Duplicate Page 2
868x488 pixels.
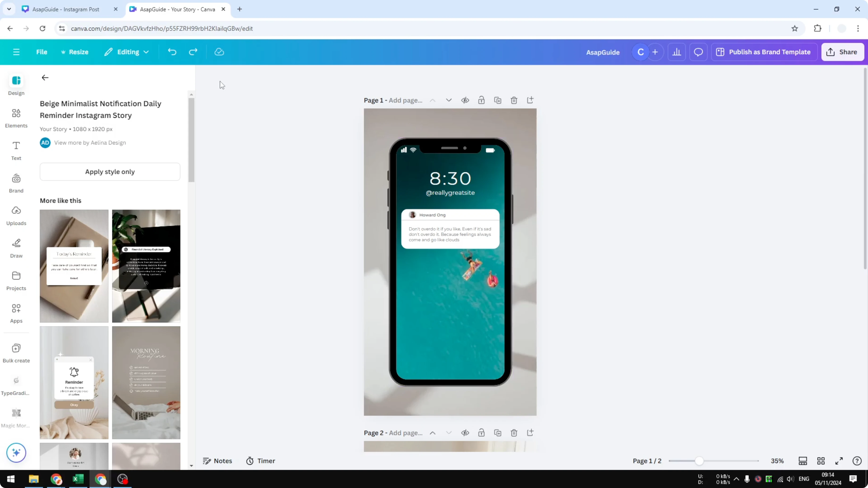click(498, 433)
